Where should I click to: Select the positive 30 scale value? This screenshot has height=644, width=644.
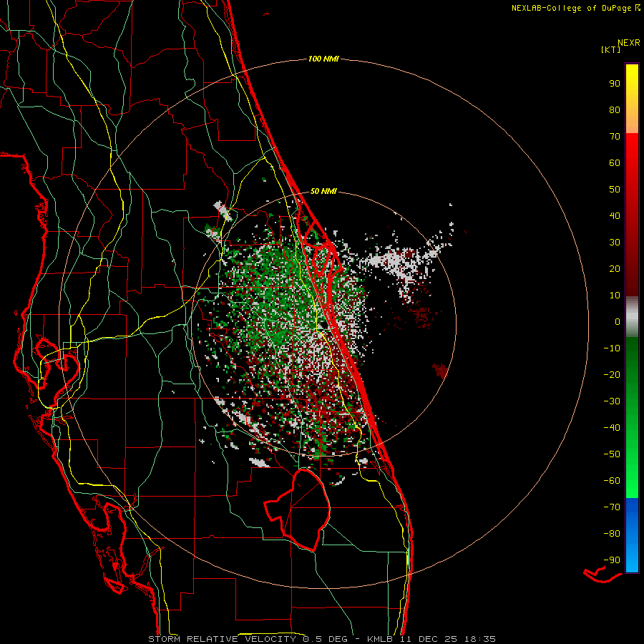coord(615,243)
